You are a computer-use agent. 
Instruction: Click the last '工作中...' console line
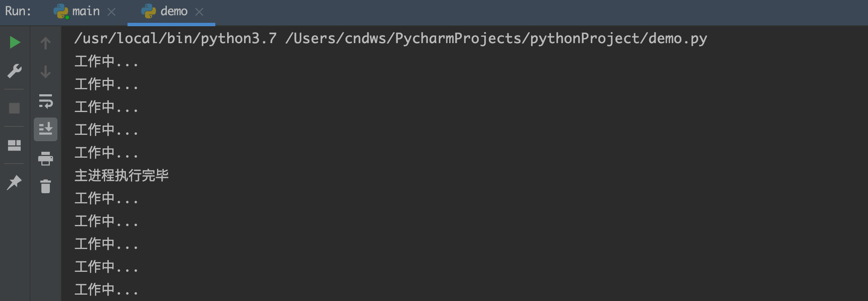point(106,290)
